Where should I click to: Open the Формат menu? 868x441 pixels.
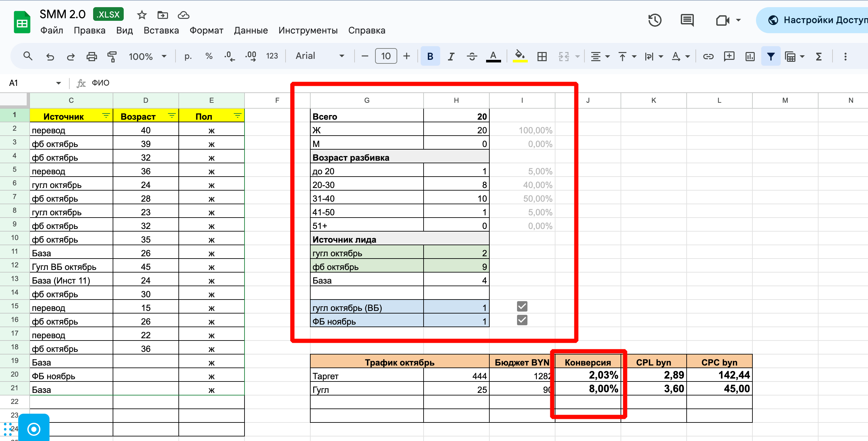coord(206,30)
